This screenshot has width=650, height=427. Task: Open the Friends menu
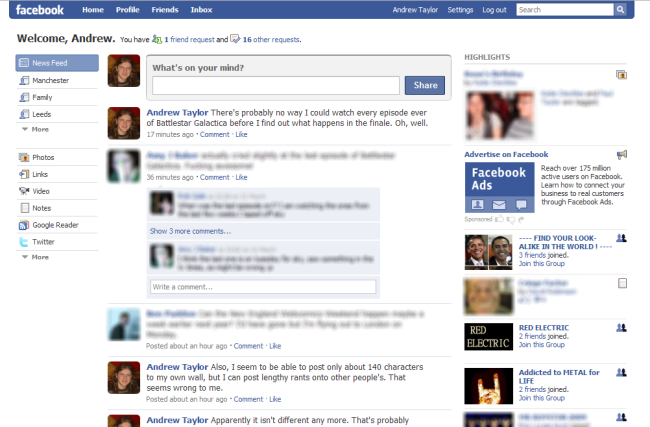(x=165, y=10)
